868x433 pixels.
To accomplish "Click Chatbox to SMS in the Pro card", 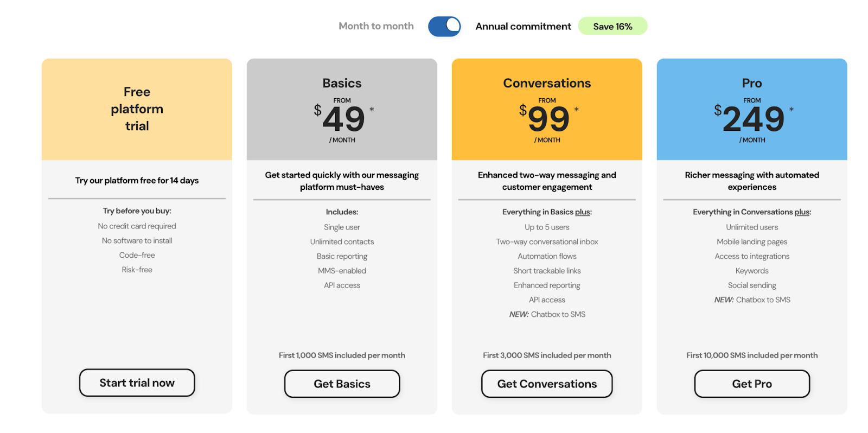I will [763, 300].
